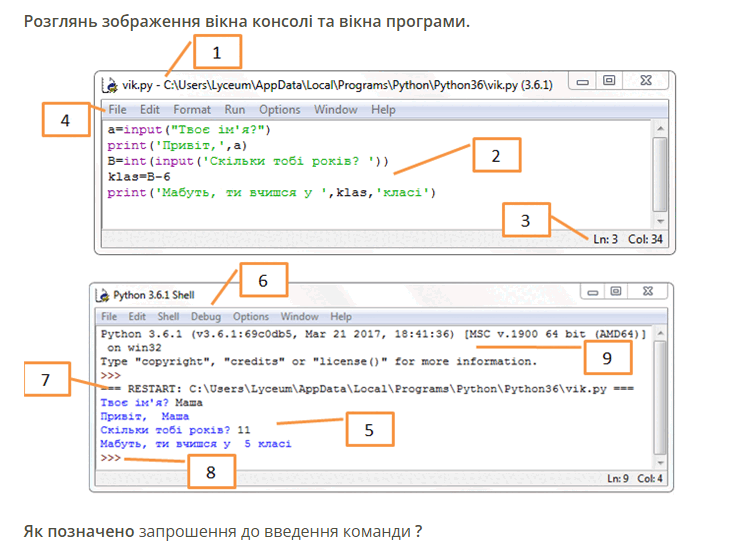Screen dimensions: 748x551
Task: Open Debug menu in Python Shell window
Action: [x=206, y=317]
